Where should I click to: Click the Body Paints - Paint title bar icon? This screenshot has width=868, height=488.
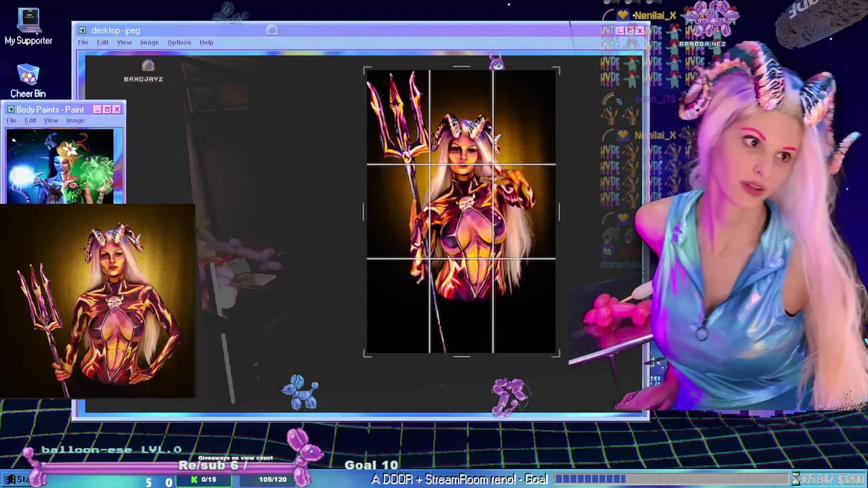coord(10,109)
